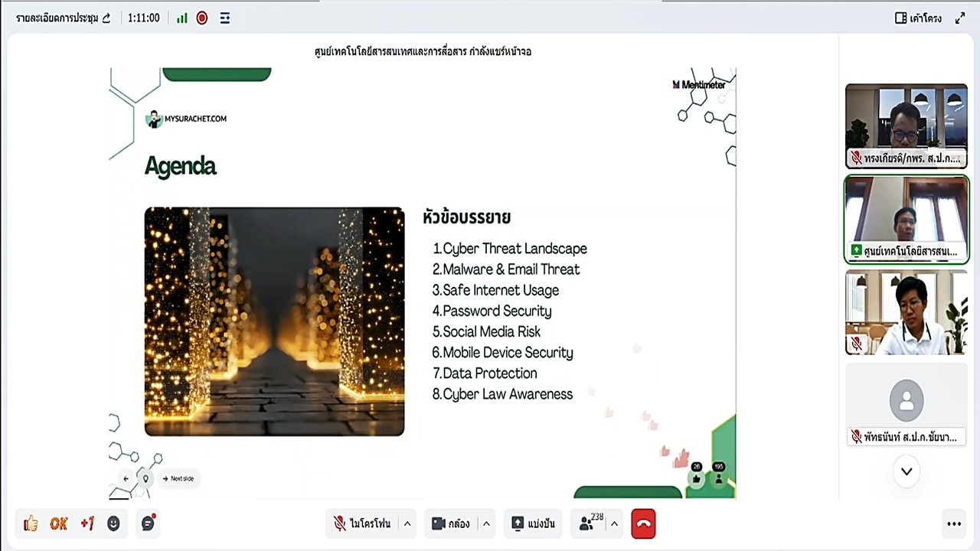Unmute the microphone with ไมโครโฟน button

(366, 523)
